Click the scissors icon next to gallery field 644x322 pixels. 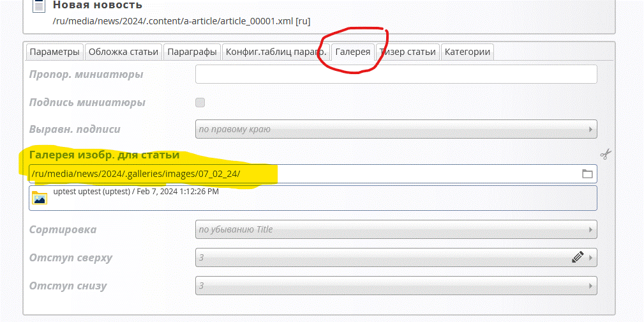tap(606, 154)
